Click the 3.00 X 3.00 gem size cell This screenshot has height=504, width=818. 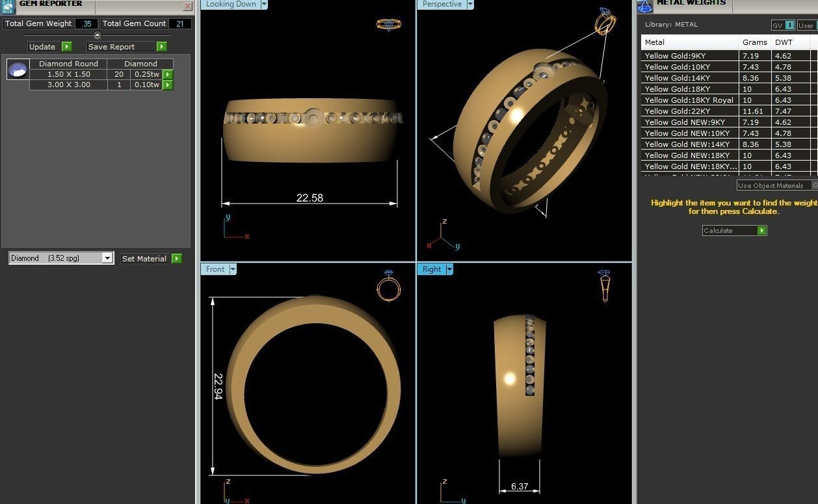click(x=68, y=85)
